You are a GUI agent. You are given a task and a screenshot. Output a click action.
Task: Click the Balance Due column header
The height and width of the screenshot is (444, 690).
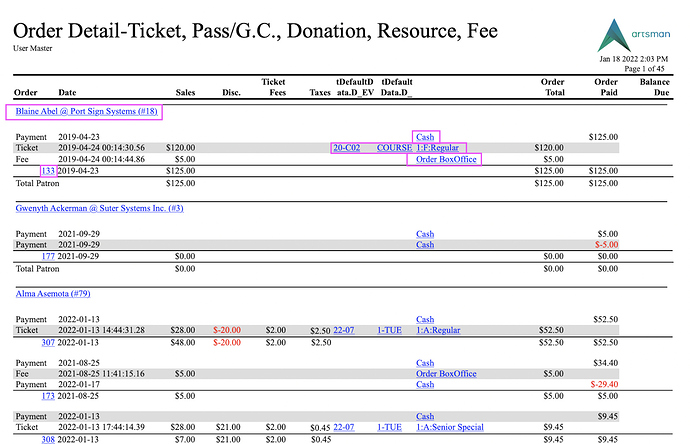[x=655, y=87]
